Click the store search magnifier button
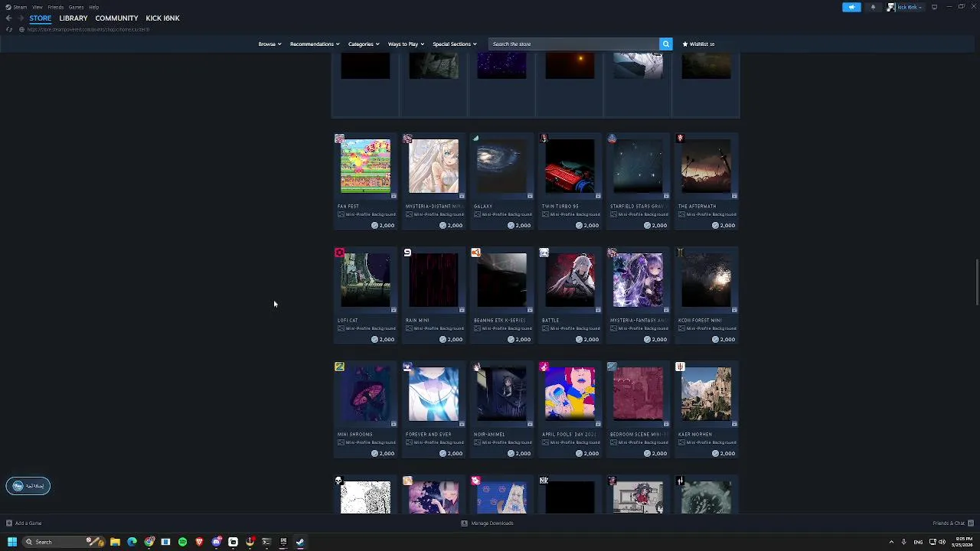The image size is (980, 551). [666, 44]
